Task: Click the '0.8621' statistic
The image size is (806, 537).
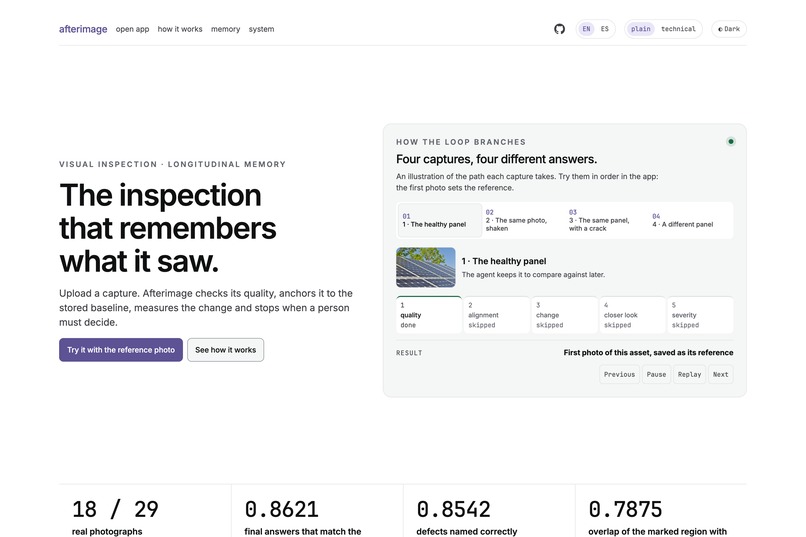Action: tap(282, 510)
